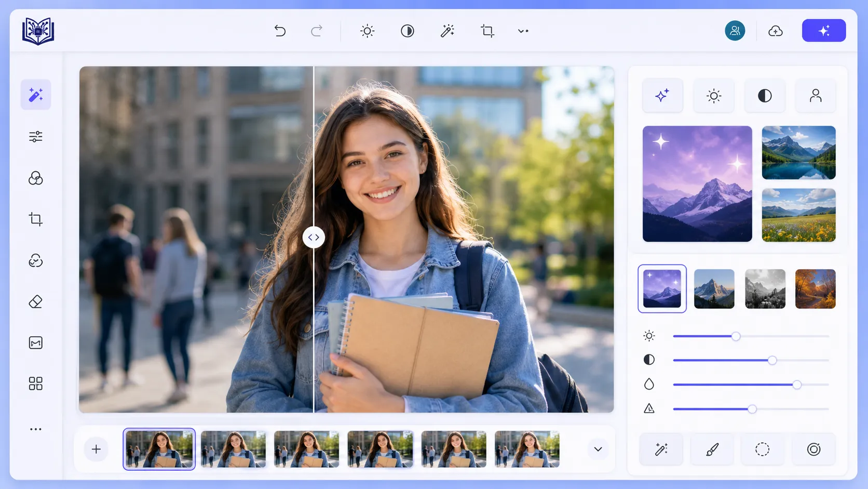Select the first highlighted filmstrip thumbnail

pos(159,450)
